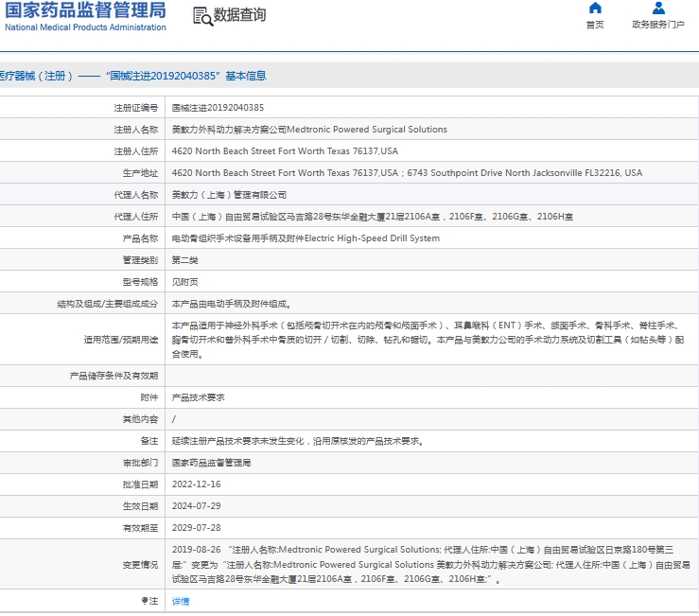Click the 产品名称 label cell

[x=140, y=238]
